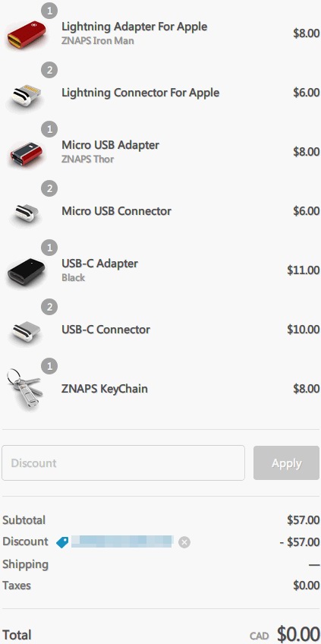Click the USB-C Connector product thumbnail
Screen dimensions: 321x644
26,331
